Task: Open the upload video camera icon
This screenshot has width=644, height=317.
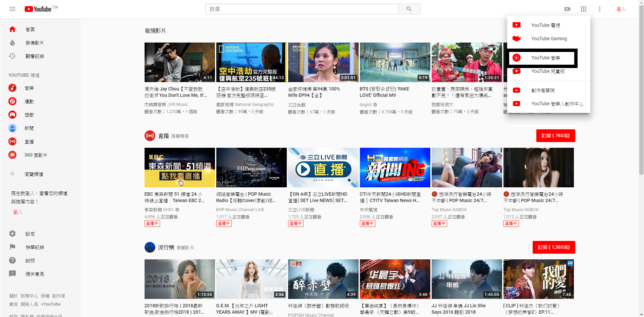Action: (568, 9)
